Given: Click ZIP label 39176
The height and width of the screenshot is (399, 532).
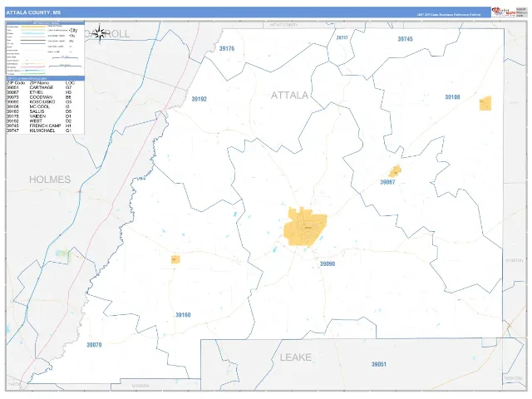Looking at the screenshot, I should click(x=227, y=48).
